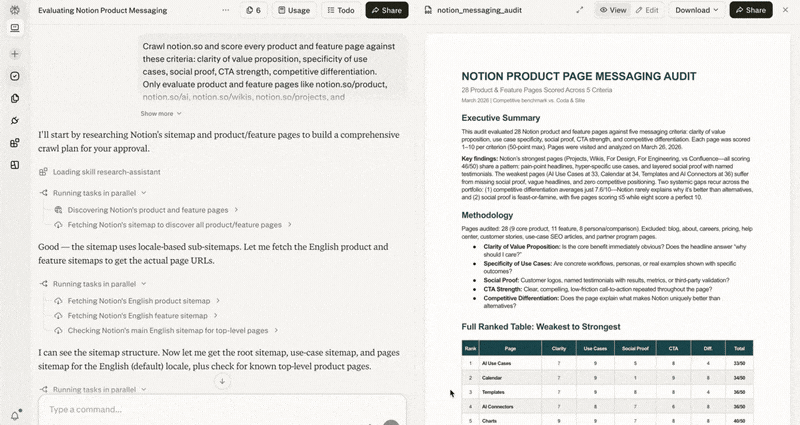Expand Fetching Notion's English product sitemap

(x=137, y=301)
